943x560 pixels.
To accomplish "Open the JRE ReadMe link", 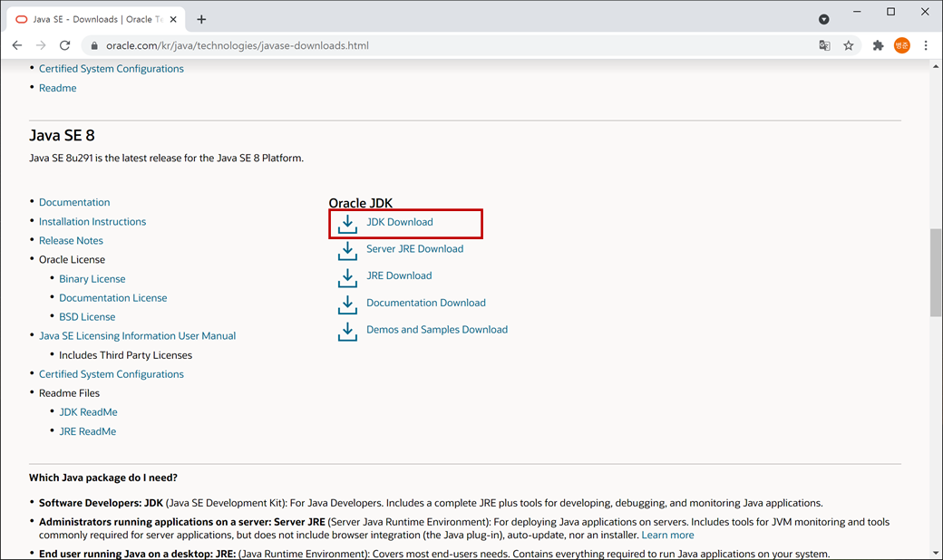I will (87, 431).
